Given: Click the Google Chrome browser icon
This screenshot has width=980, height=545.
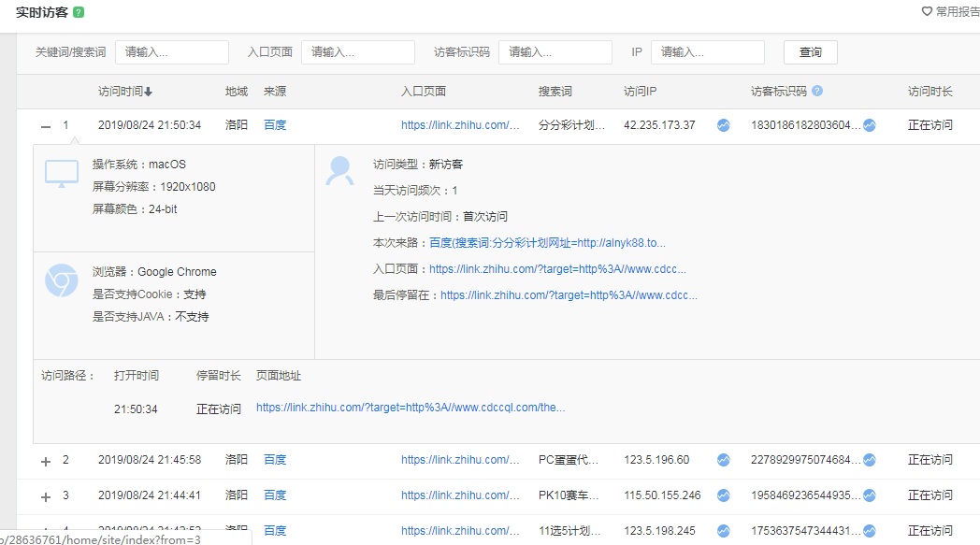Looking at the screenshot, I should (x=62, y=280).
